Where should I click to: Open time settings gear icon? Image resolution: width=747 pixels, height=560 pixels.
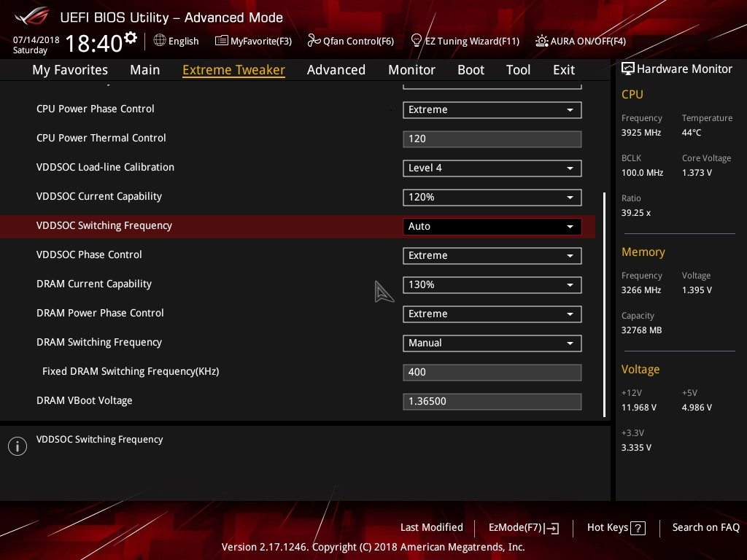click(131, 38)
